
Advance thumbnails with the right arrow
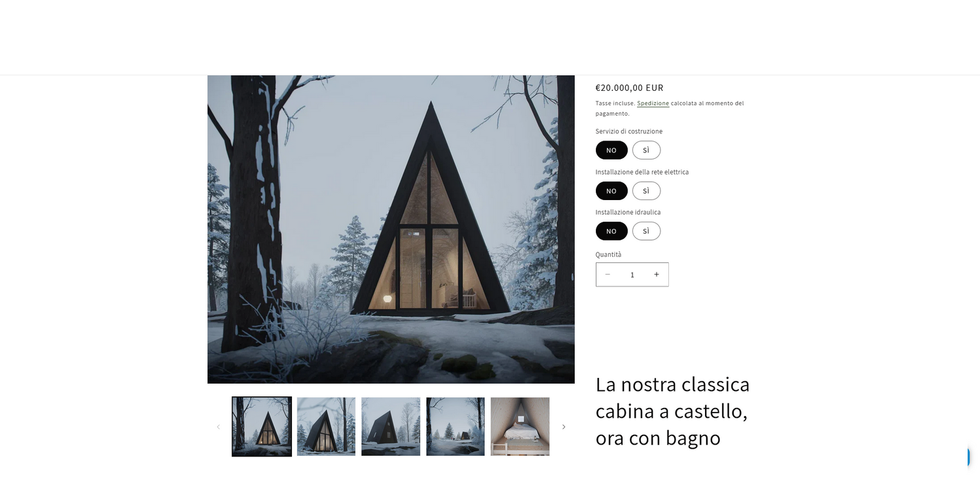click(x=564, y=427)
